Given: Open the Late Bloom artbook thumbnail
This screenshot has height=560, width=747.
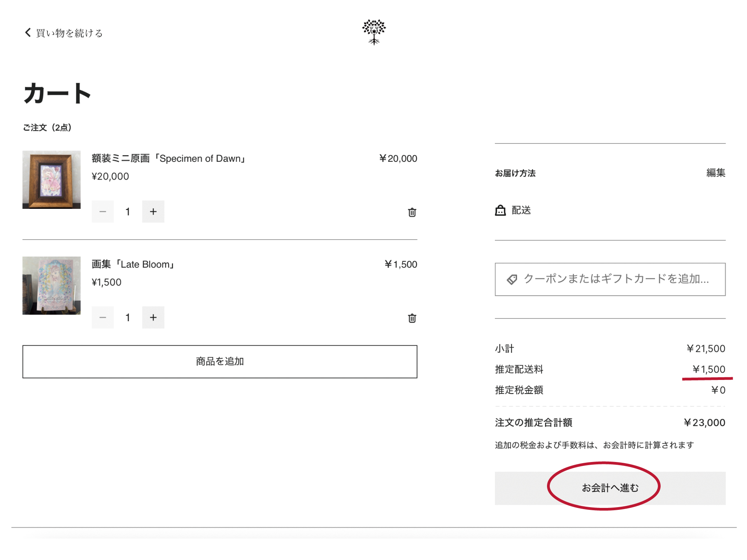Looking at the screenshot, I should coord(51,285).
